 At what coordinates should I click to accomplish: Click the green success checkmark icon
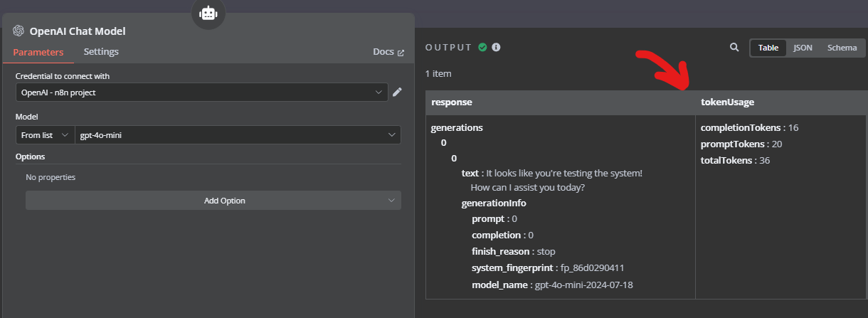483,48
